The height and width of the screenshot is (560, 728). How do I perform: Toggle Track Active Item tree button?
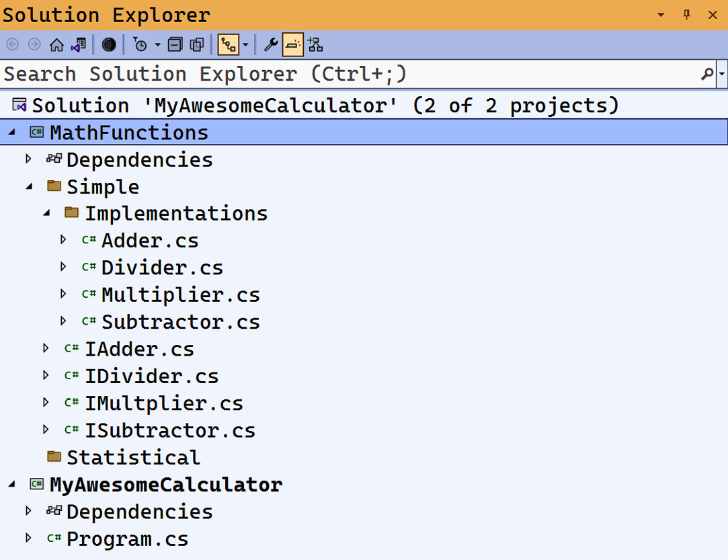coord(229,45)
